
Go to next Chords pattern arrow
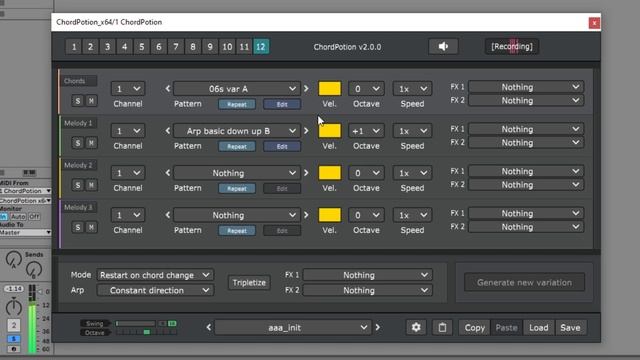pyautogui.click(x=306, y=89)
